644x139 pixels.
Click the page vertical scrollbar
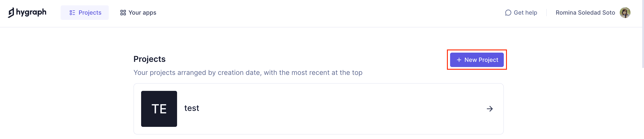click(642, 35)
